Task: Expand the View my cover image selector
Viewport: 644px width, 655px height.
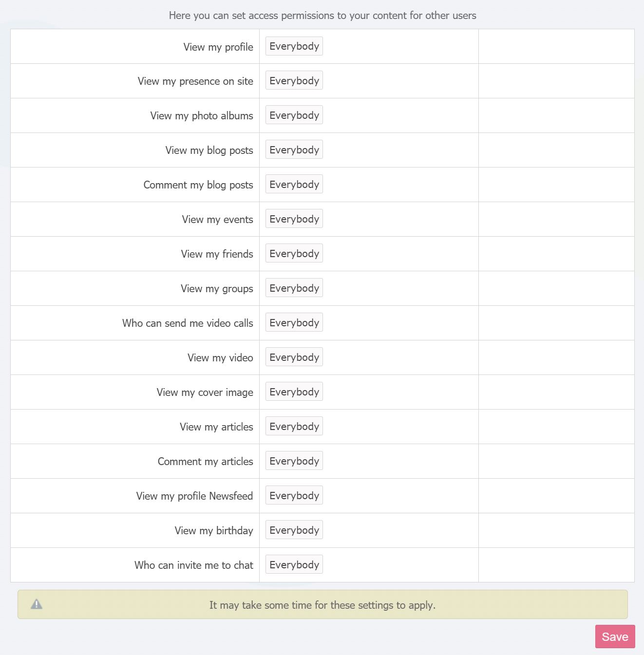Action: pos(294,392)
